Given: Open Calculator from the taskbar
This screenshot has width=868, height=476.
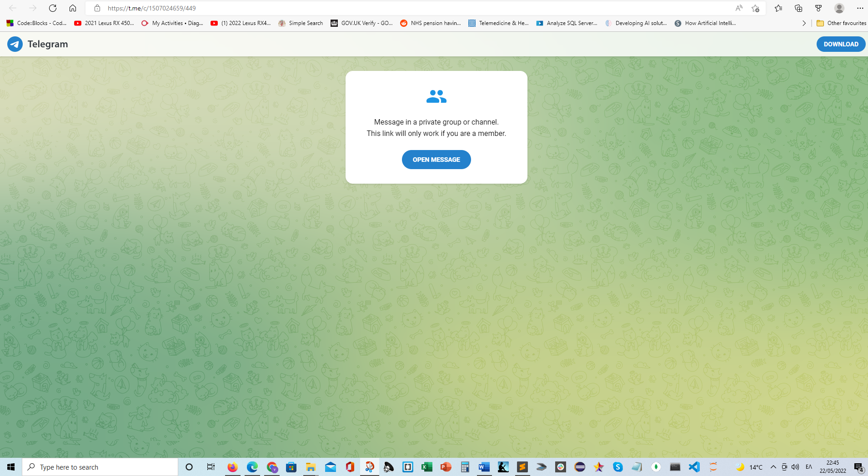Looking at the screenshot, I should (465, 467).
